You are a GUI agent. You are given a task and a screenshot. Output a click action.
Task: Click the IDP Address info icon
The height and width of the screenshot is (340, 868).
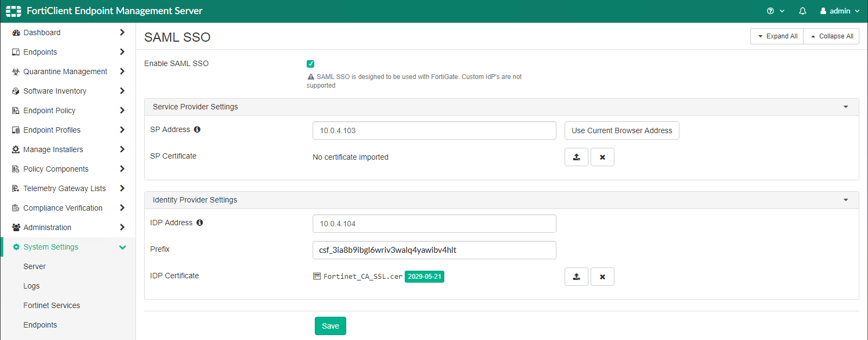tap(199, 223)
